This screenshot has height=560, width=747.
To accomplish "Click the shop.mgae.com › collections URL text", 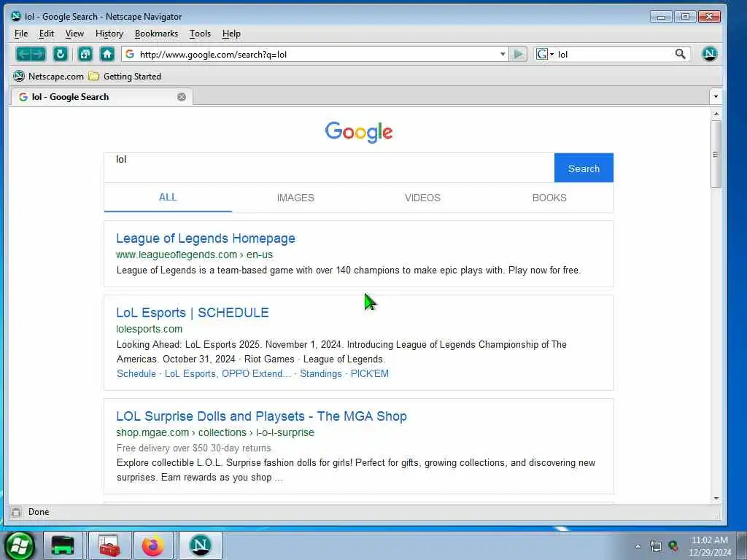I will (x=215, y=432).
